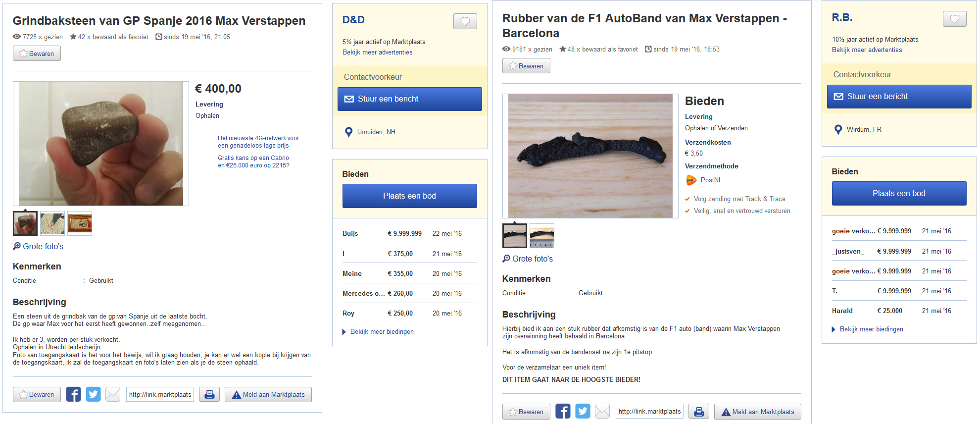The width and height of the screenshot is (980, 425).
Task: Select the second rubber thumbnail photo
Action: coord(542,236)
